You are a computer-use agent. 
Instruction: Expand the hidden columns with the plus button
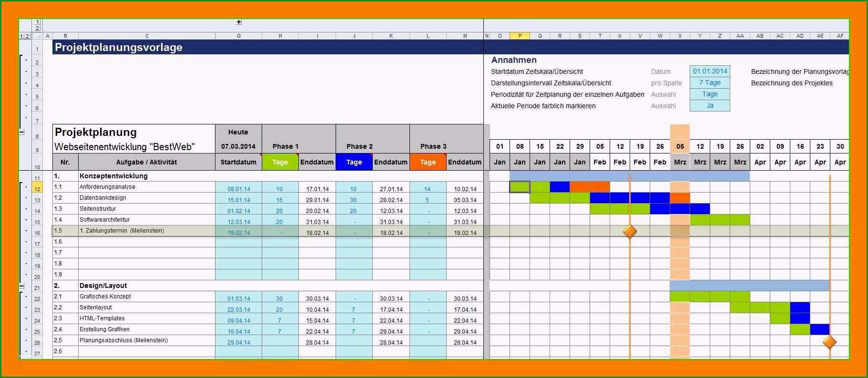[x=239, y=22]
